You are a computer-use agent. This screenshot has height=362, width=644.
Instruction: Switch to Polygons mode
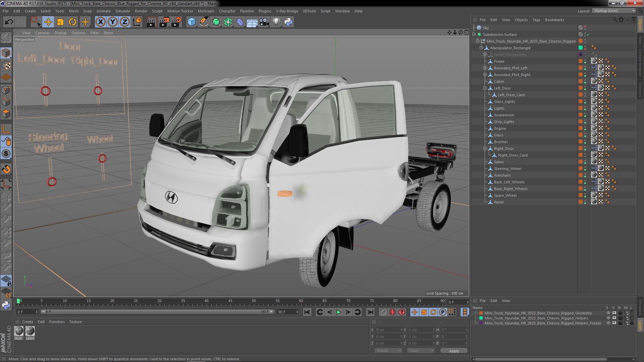pyautogui.click(x=6, y=114)
